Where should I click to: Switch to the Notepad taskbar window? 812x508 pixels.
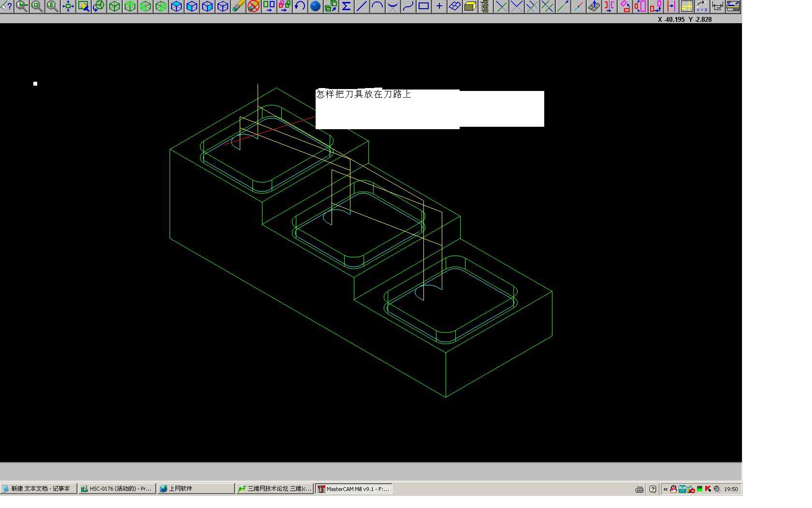coord(39,489)
